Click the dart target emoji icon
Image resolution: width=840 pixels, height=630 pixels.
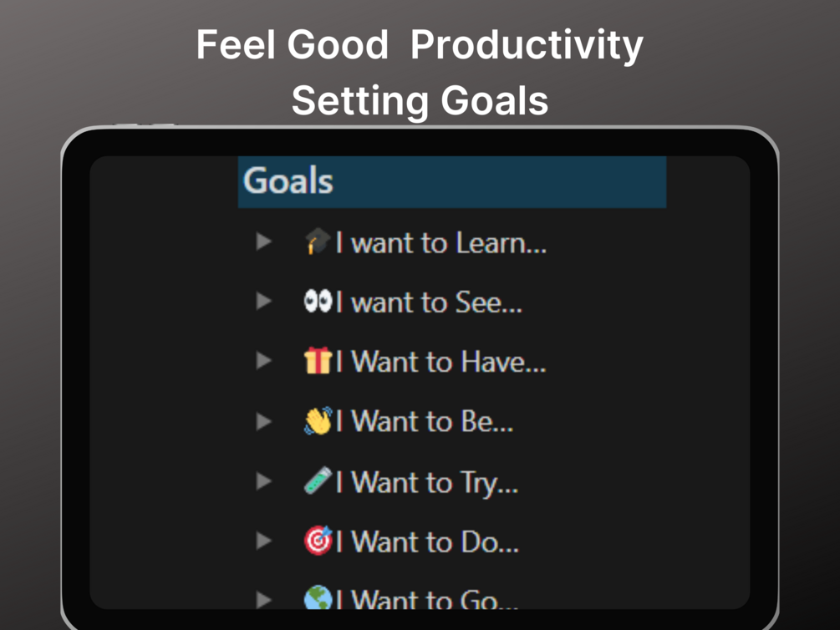tap(318, 541)
